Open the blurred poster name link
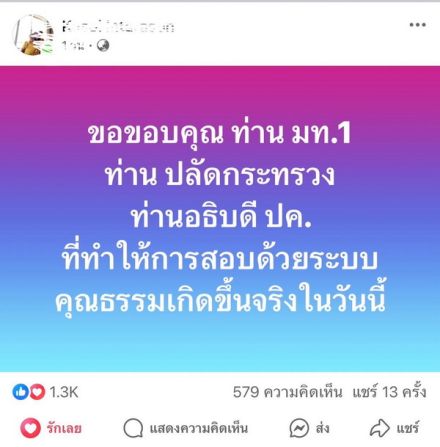 (x=118, y=27)
